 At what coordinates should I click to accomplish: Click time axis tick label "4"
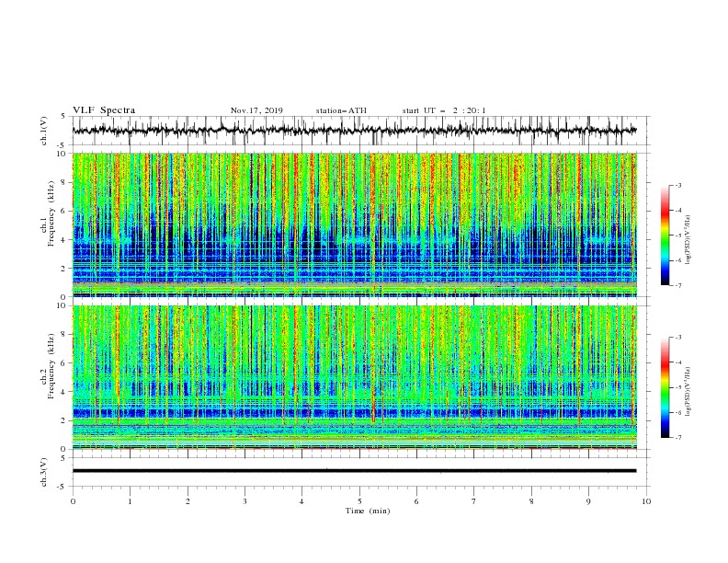(x=301, y=501)
